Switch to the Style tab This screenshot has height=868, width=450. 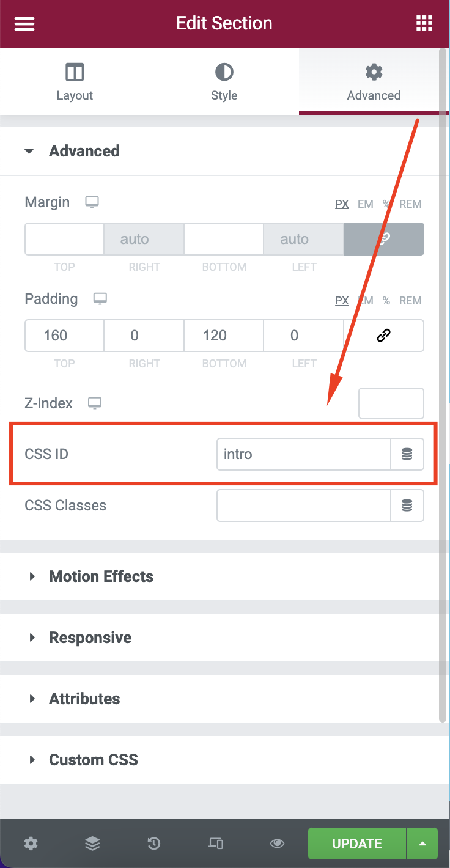(x=224, y=81)
